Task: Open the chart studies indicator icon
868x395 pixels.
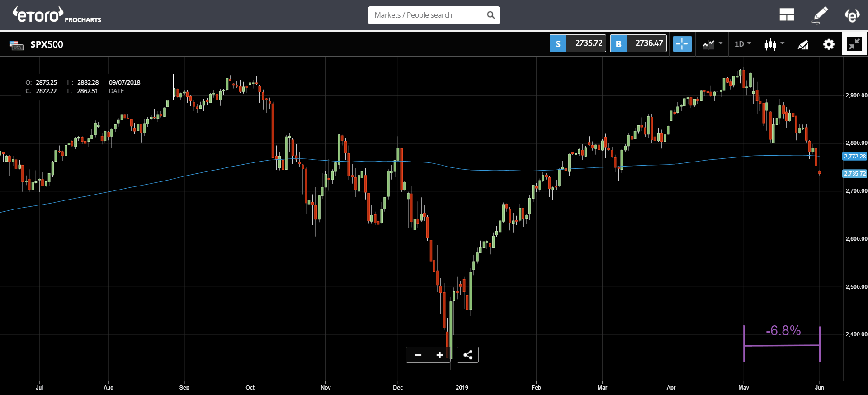Action: click(x=803, y=44)
